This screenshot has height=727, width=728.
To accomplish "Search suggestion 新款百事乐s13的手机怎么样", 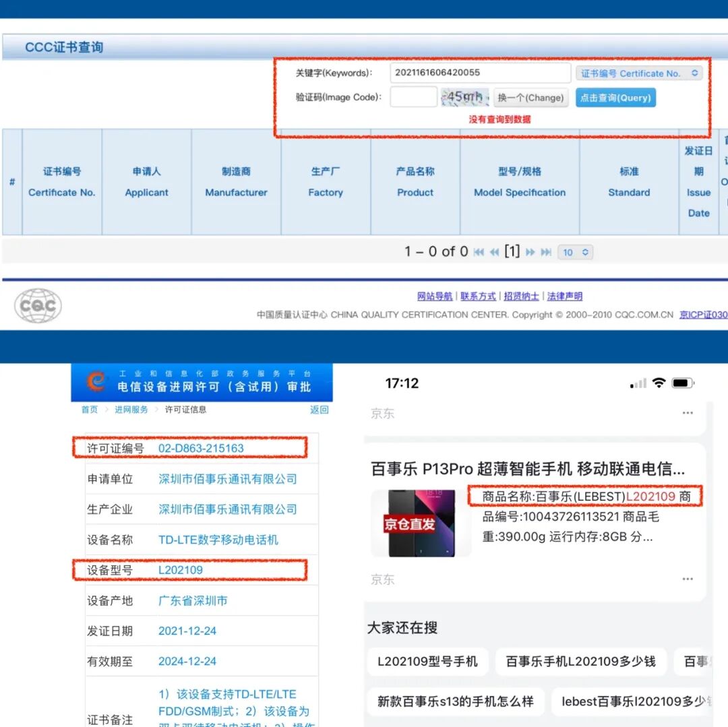I will 456,701.
